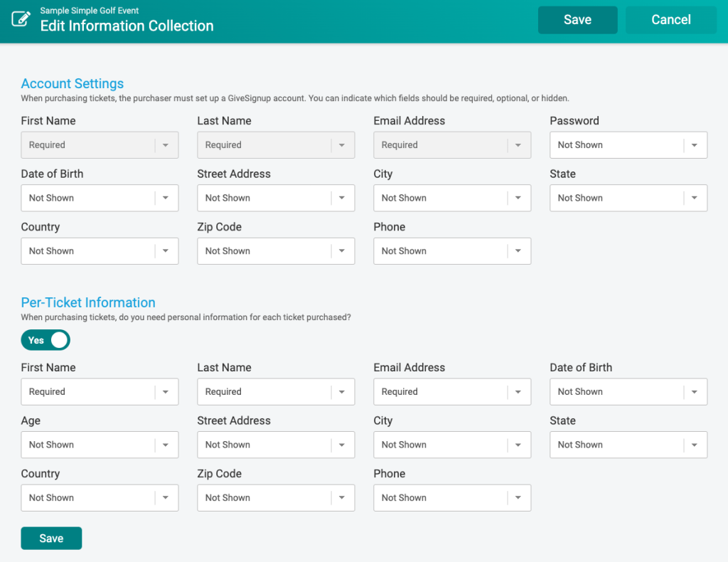Click the Per-Ticket Information heading
728x562 pixels.
[88, 302]
